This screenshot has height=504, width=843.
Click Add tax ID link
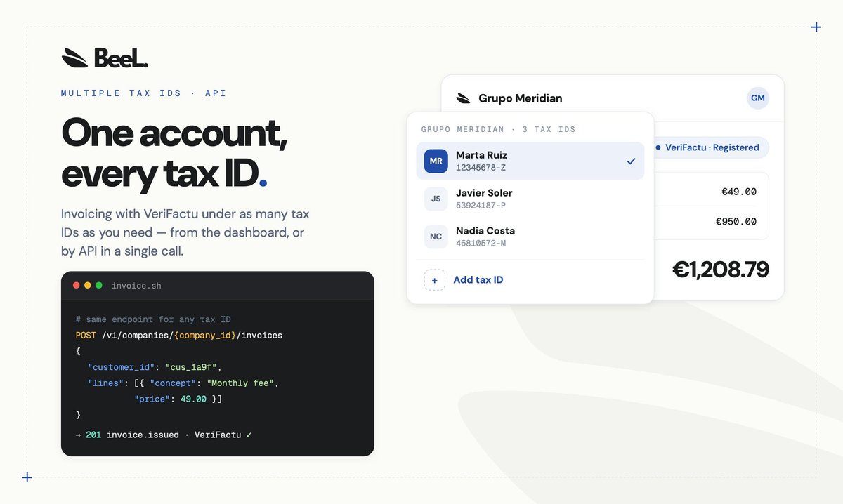(x=478, y=280)
